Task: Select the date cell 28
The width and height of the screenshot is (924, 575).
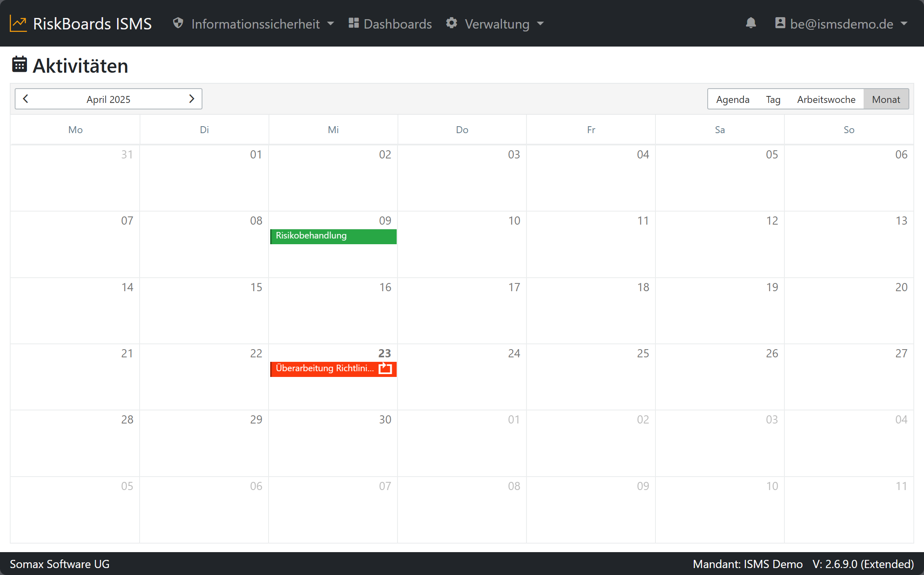Action: tap(75, 443)
